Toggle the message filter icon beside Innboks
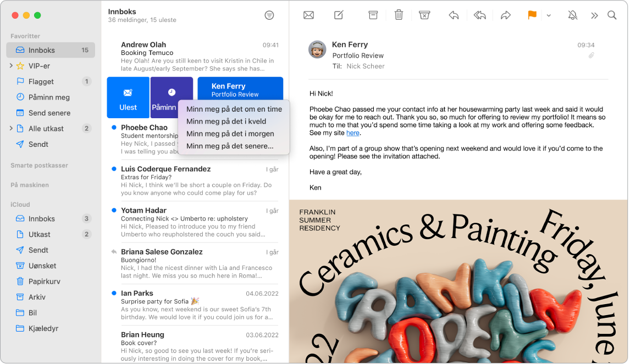The width and height of the screenshot is (630, 364). [x=269, y=15]
